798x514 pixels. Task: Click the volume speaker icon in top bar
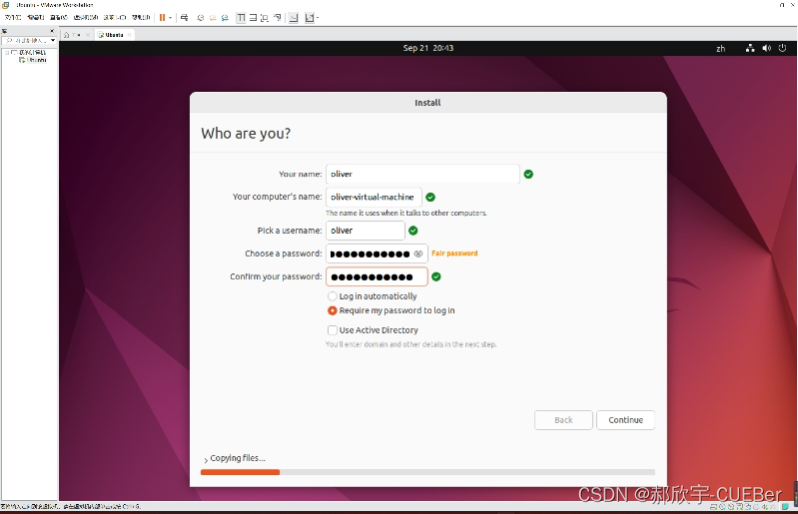click(x=766, y=48)
